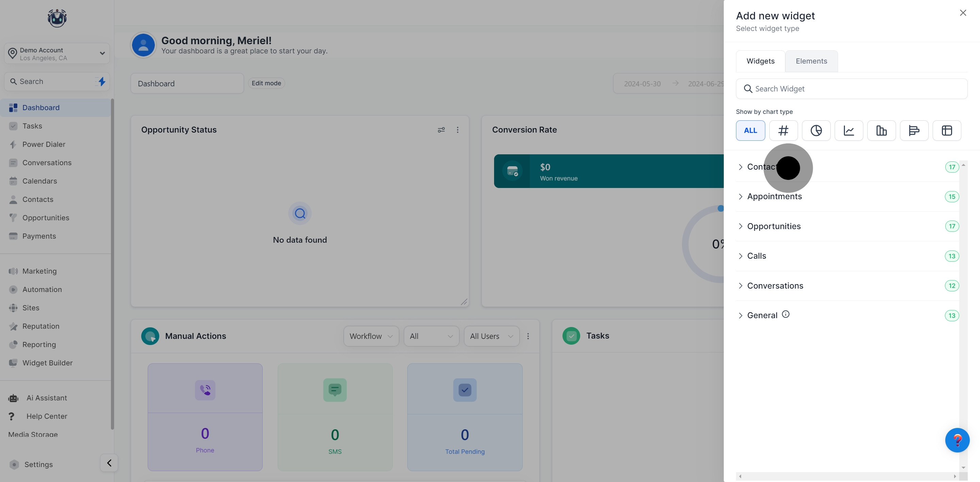The height and width of the screenshot is (482, 980).
Task: Open the blue help question bubble
Action: pyautogui.click(x=957, y=440)
